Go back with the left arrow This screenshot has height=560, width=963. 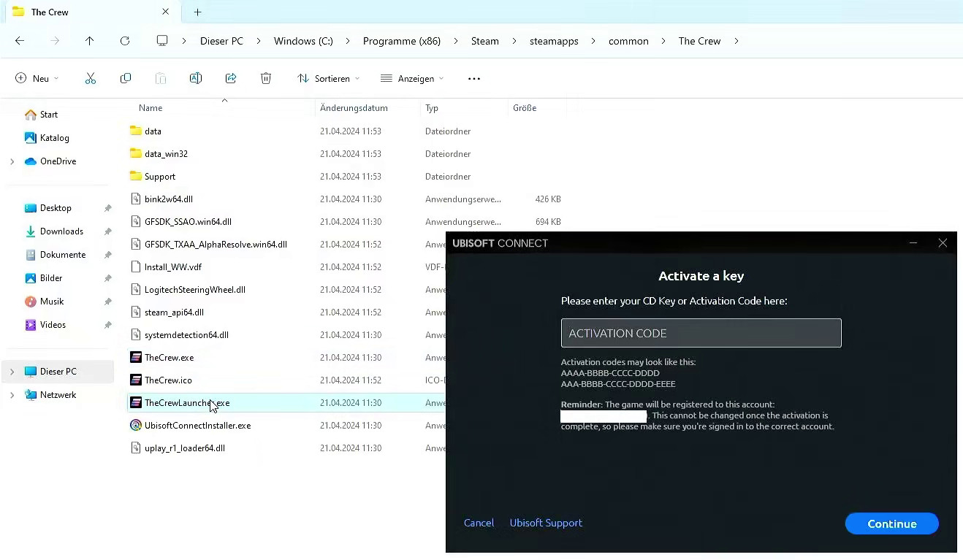coord(20,41)
